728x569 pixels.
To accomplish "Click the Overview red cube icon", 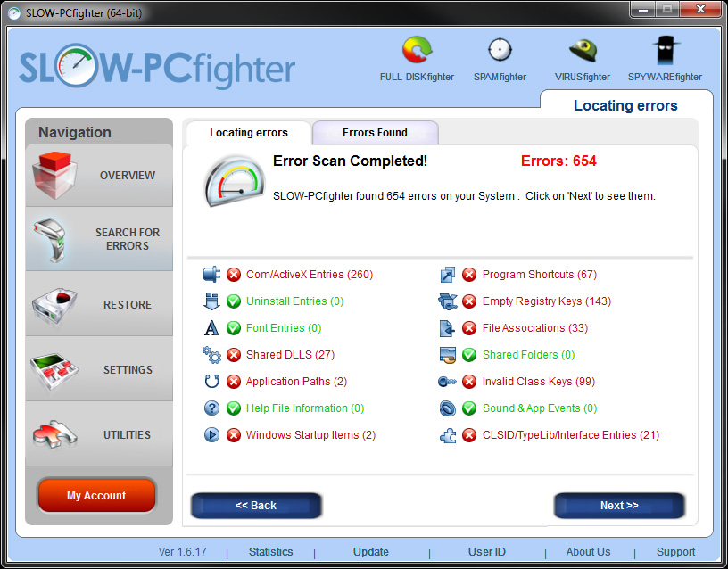I will pos(54,175).
